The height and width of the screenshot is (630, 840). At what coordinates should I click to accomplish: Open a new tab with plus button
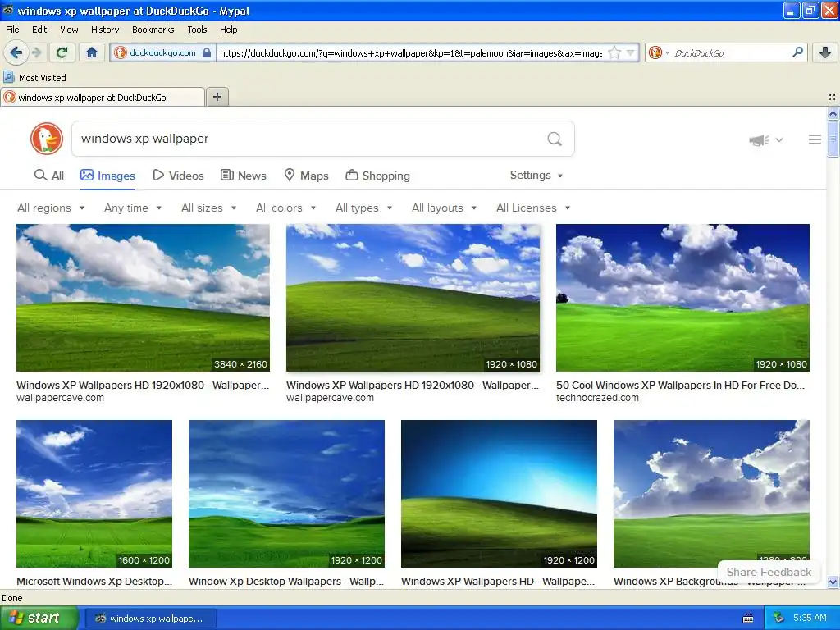217,97
